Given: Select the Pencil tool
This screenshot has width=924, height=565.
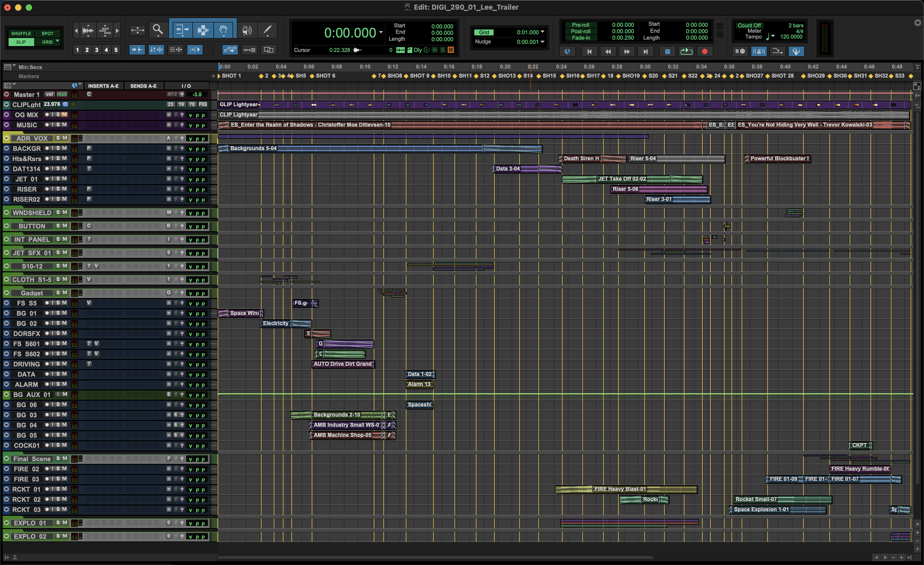Looking at the screenshot, I should (x=267, y=30).
